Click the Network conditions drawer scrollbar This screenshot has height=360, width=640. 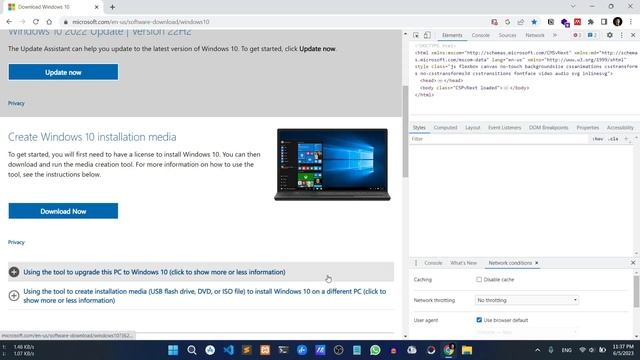tap(636, 291)
